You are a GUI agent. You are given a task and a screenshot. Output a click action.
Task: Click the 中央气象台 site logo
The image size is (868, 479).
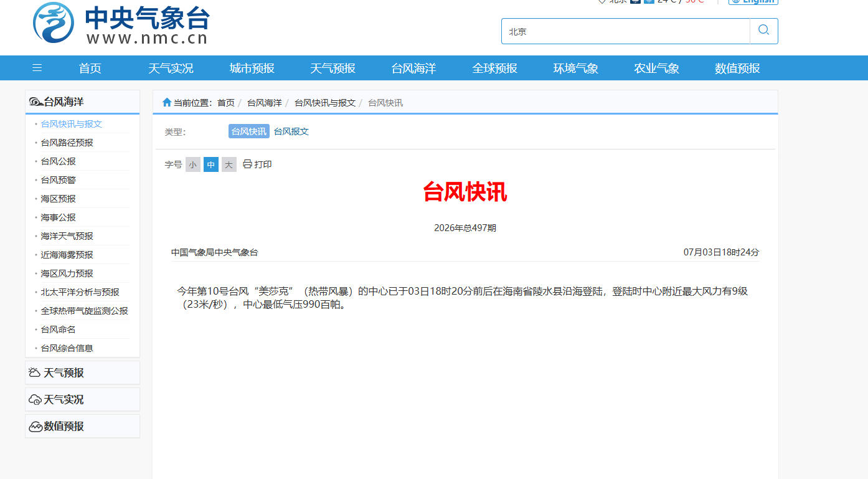[121, 24]
